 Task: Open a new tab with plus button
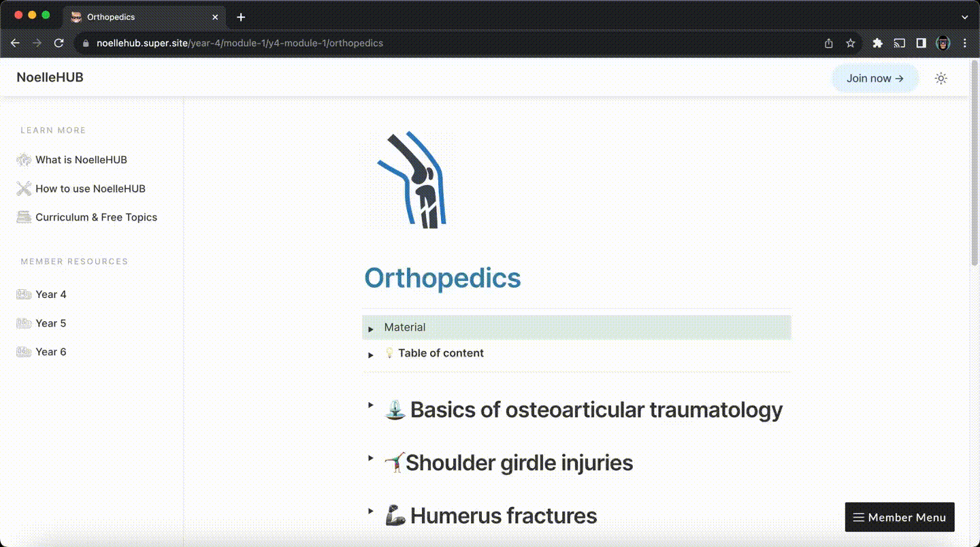coord(241,17)
